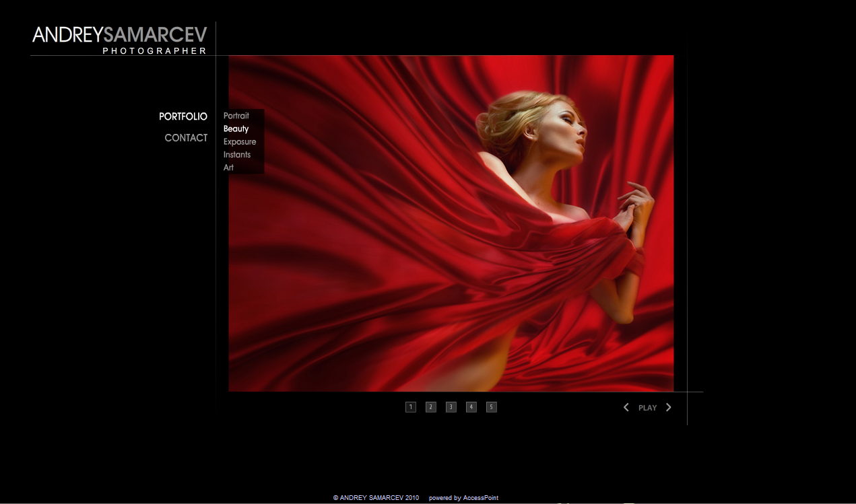The width and height of the screenshot is (856, 504).
Task: Open the AccessPoint link in footer
Action: (x=481, y=498)
